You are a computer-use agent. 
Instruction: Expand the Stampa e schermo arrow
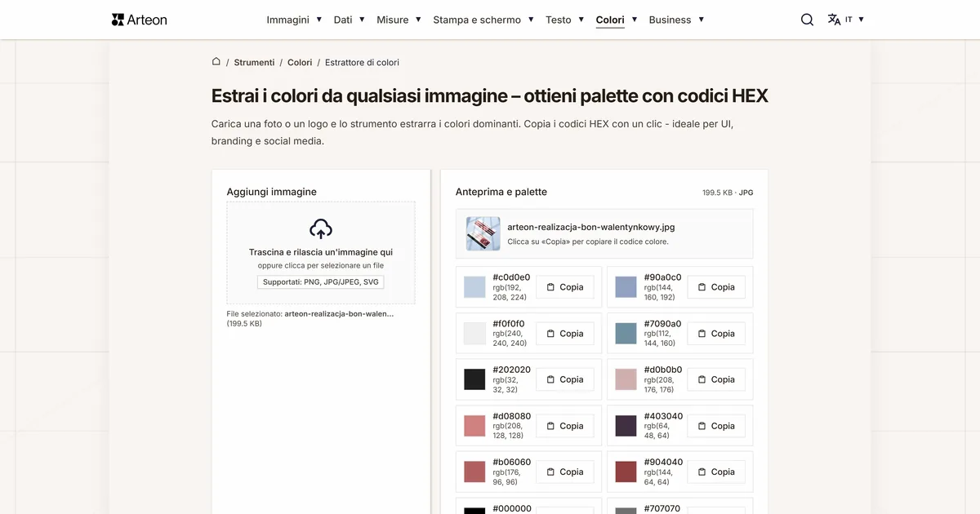coord(531,20)
